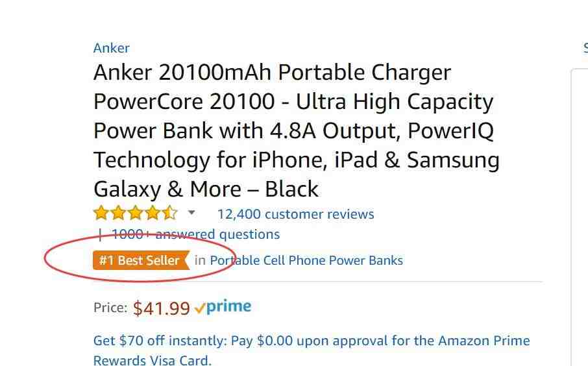The height and width of the screenshot is (366, 588).
Task: Click the $41.99 price text
Action: coord(161,309)
